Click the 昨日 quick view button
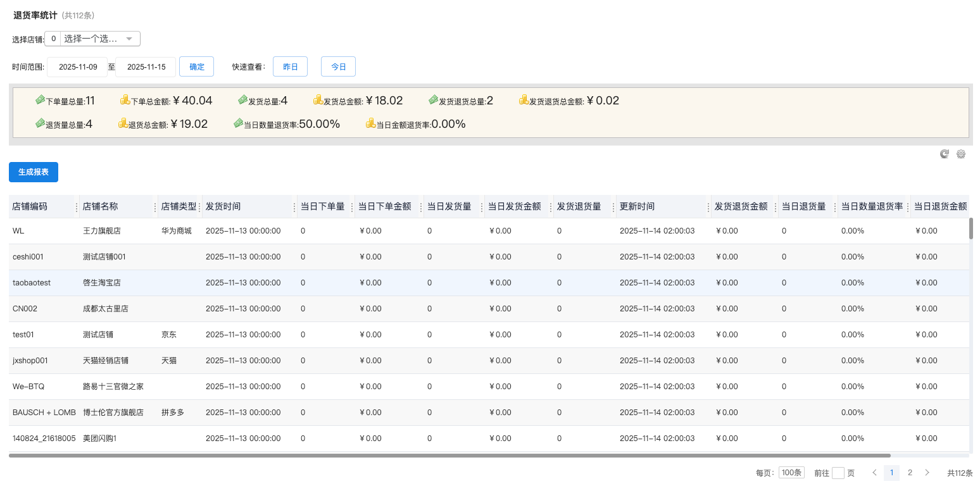The width and height of the screenshot is (980, 486). pyautogui.click(x=290, y=66)
